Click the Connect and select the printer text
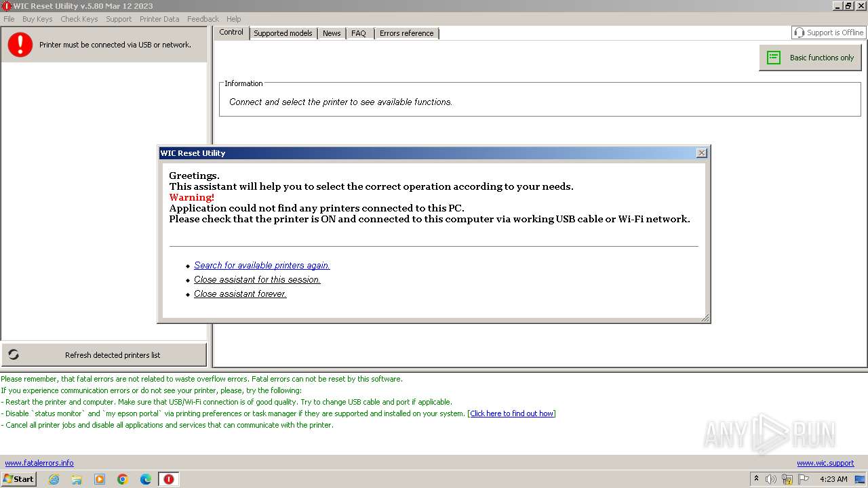The width and height of the screenshot is (868, 488). pos(341,102)
